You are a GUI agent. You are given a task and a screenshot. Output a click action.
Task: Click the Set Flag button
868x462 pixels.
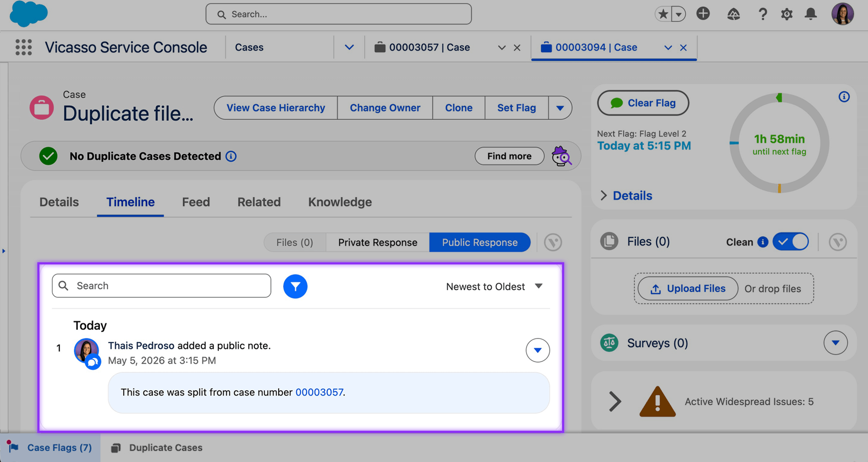516,108
